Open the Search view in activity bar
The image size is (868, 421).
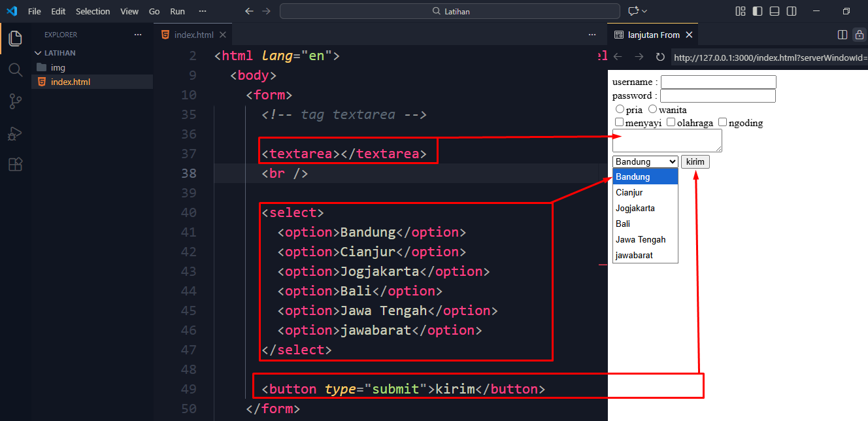click(15, 70)
